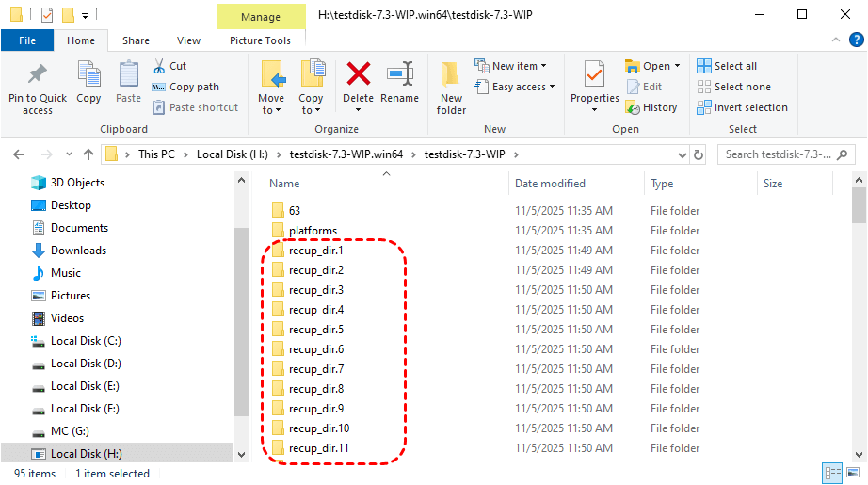
Task: Create a New folder from ribbon
Action: (451, 83)
